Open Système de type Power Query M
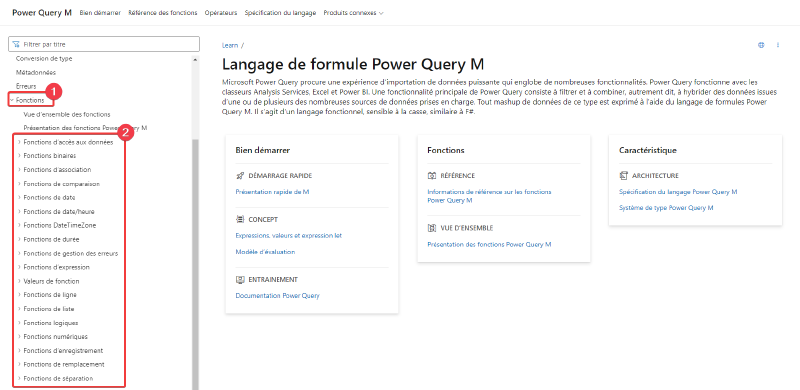 (x=666, y=208)
